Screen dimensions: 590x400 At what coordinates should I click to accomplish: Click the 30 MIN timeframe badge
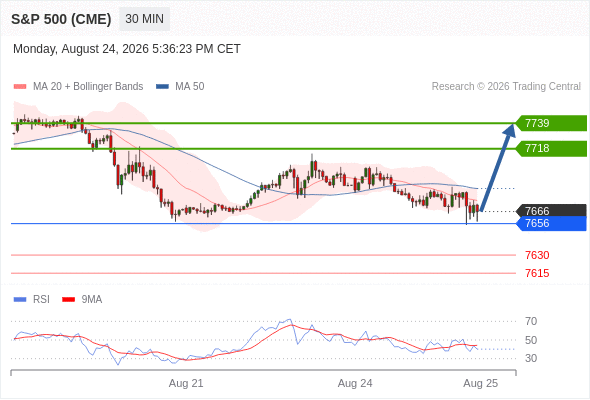(144, 19)
